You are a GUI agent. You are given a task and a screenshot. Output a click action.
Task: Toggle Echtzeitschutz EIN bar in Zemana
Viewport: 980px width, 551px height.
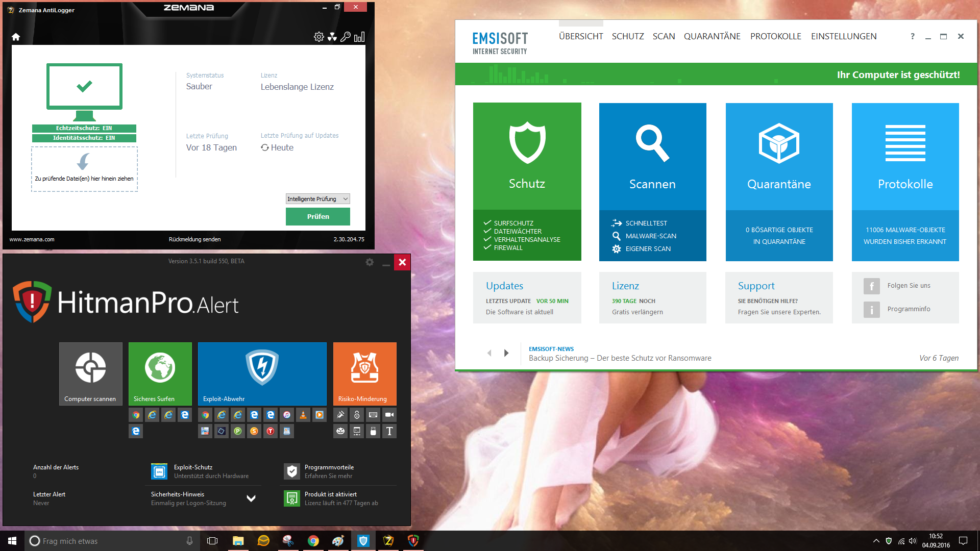click(x=84, y=128)
